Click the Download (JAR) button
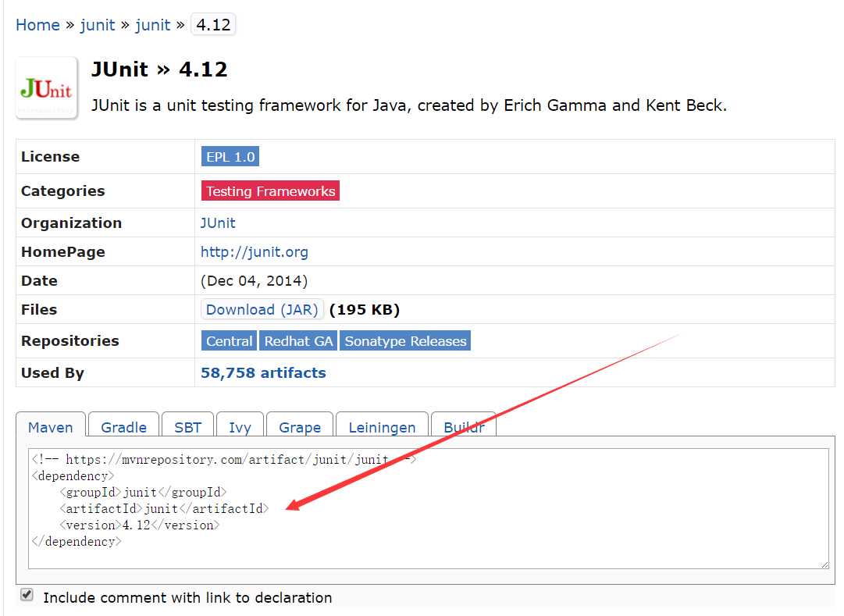 click(262, 310)
